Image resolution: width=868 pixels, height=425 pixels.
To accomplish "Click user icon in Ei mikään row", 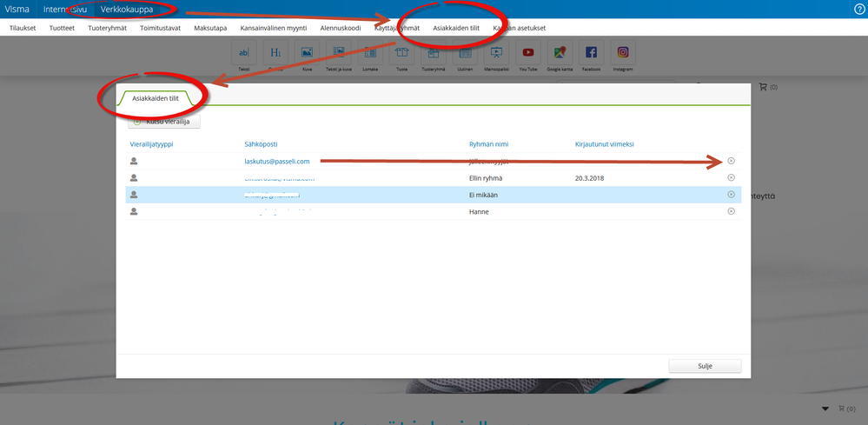I will (134, 195).
